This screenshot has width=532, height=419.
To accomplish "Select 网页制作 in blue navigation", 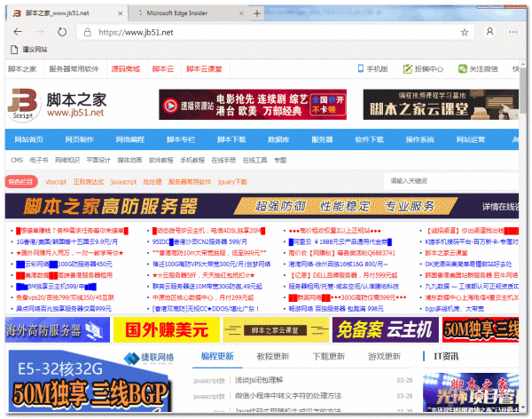I will point(80,139).
